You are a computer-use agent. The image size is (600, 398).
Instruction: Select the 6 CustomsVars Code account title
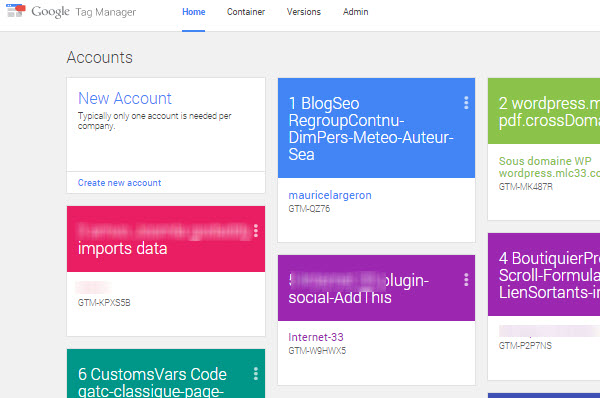[152, 383]
